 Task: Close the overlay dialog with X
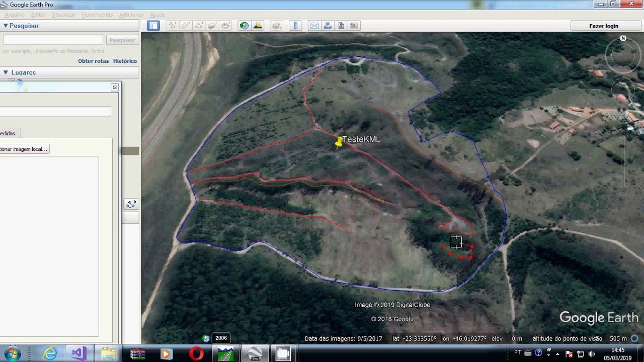pyautogui.click(x=115, y=87)
